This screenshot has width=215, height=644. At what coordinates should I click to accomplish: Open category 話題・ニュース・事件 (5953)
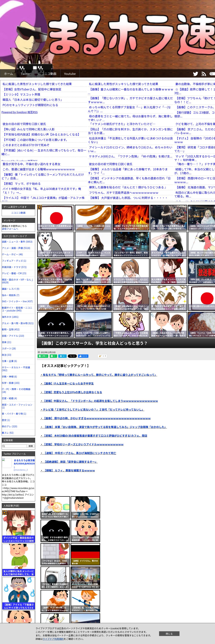17,242
